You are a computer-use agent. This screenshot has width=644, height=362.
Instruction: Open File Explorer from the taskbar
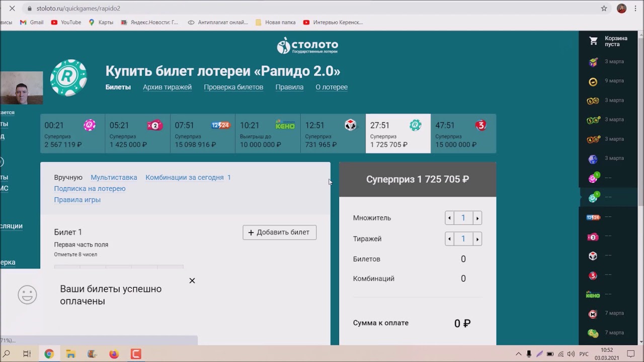tap(70, 354)
